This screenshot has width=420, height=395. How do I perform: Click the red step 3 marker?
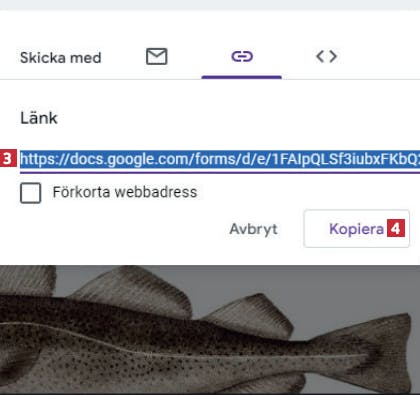8,159
